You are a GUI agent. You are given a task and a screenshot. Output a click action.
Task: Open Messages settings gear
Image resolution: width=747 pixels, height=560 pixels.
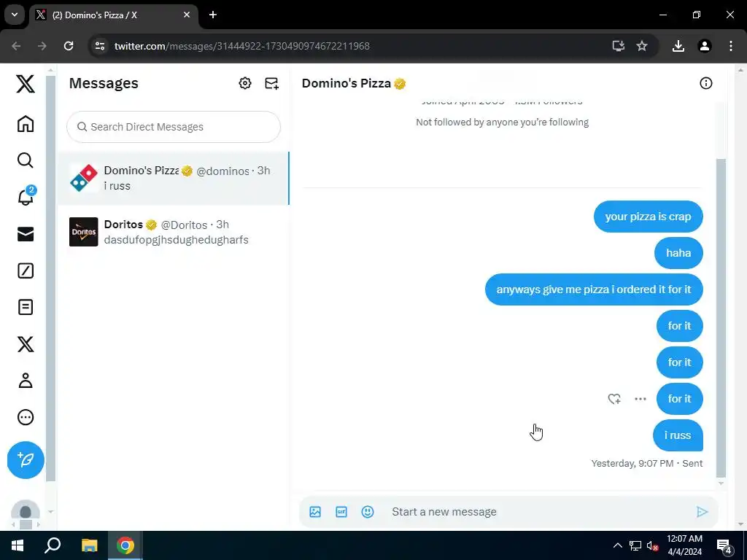point(245,83)
